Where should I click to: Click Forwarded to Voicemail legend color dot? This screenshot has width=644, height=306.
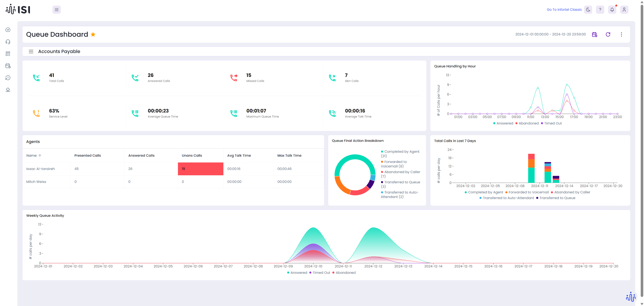click(382, 162)
